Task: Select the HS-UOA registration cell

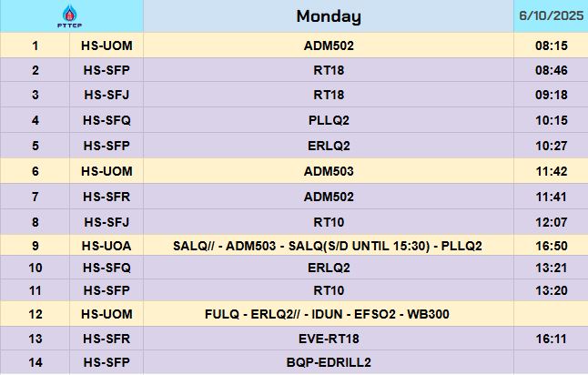Action: pyautogui.click(x=106, y=246)
